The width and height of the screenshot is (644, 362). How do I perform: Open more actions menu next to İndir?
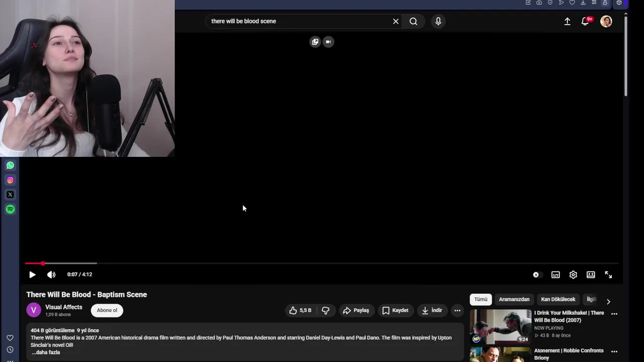pyautogui.click(x=457, y=311)
